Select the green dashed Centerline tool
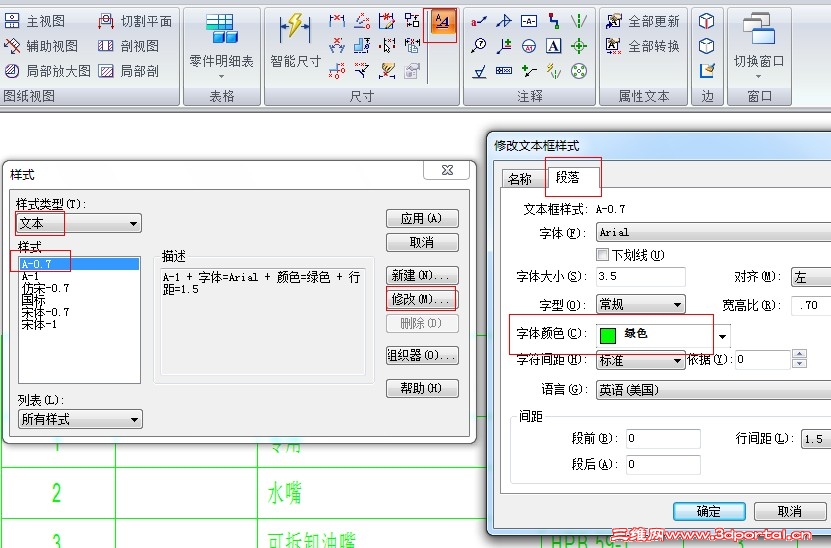Screen dimensions: 831x548 pos(579,21)
